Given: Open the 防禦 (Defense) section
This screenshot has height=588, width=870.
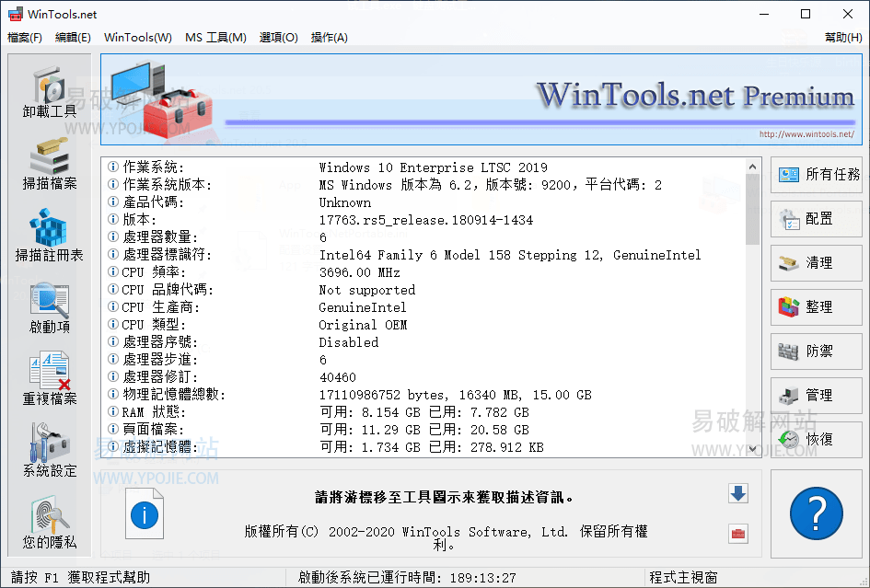Looking at the screenshot, I should [816, 352].
